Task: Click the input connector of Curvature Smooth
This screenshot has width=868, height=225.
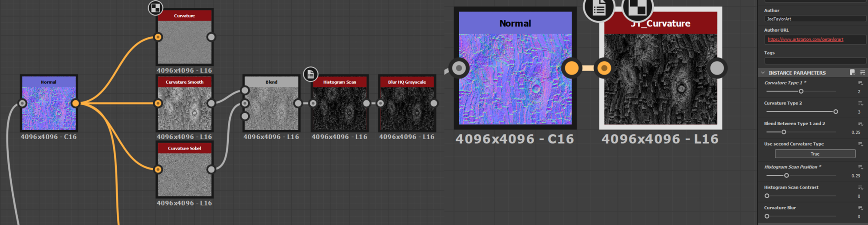Action: pyautogui.click(x=158, y=103)
